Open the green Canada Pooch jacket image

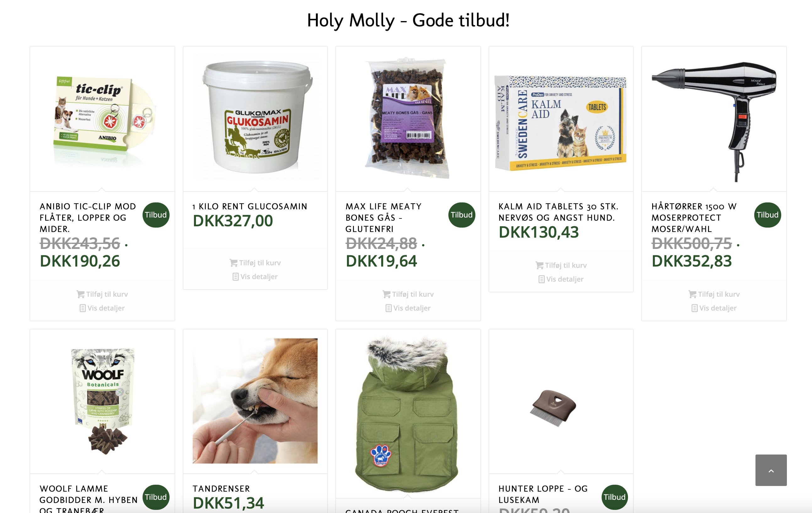[408, 413]
